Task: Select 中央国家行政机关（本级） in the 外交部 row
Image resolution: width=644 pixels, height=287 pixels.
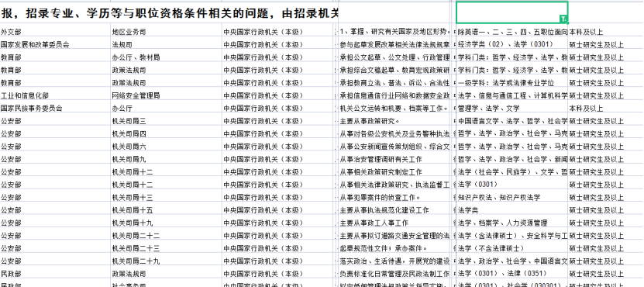Action: (x=278, y=32)
